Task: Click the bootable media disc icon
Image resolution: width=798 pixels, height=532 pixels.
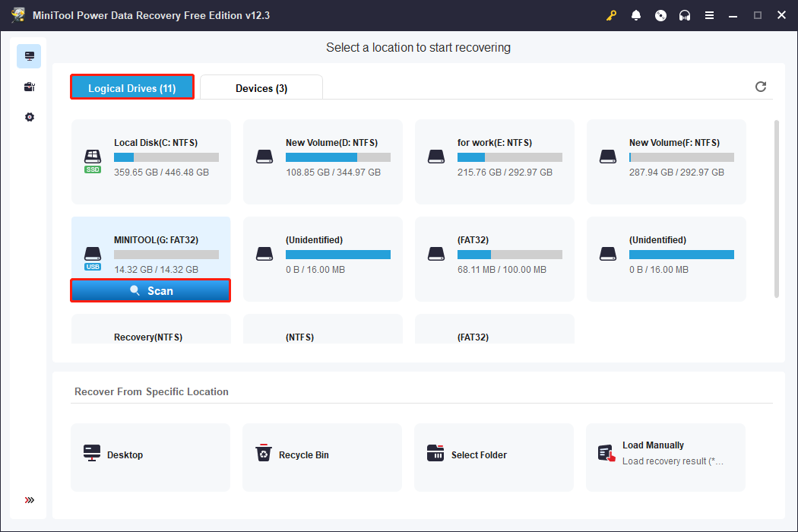Action: coord(660,15)
